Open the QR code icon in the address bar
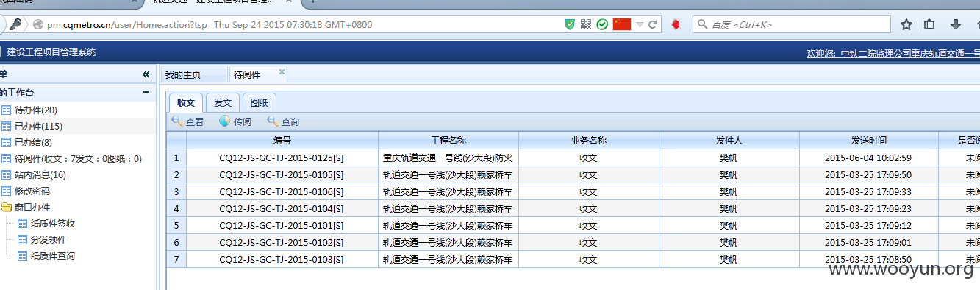Image resolution: width=980 pixels, height=290 pixels. tap(586, 24)
